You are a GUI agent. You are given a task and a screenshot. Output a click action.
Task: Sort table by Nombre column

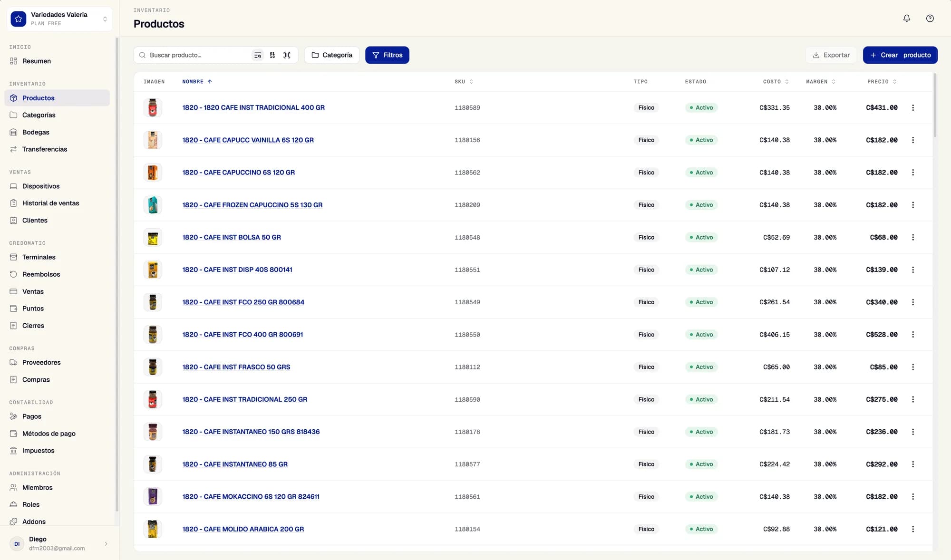coord(197,82)
